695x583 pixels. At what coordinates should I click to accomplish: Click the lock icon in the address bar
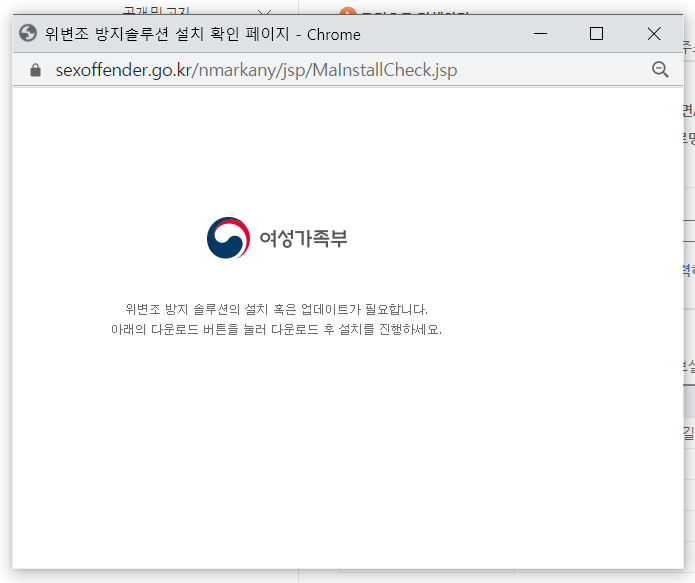tap(35, 70)
